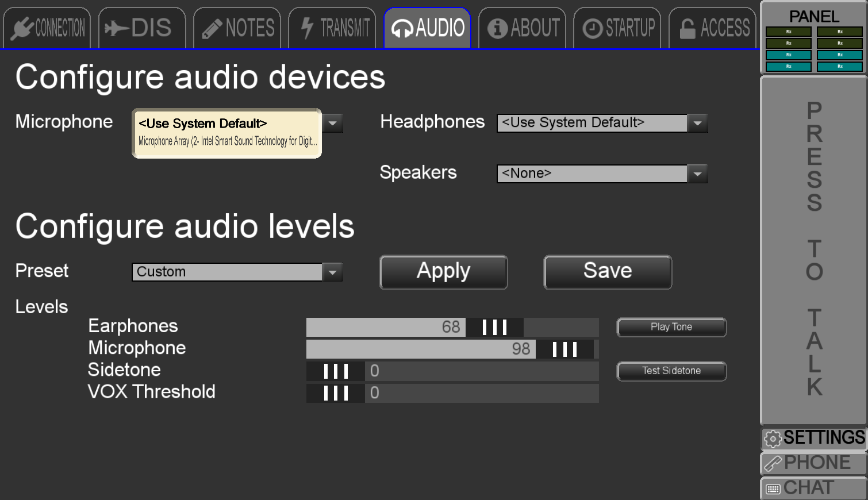
Task: Expand the Preset dropdown arrow
Action: (332, 272)
